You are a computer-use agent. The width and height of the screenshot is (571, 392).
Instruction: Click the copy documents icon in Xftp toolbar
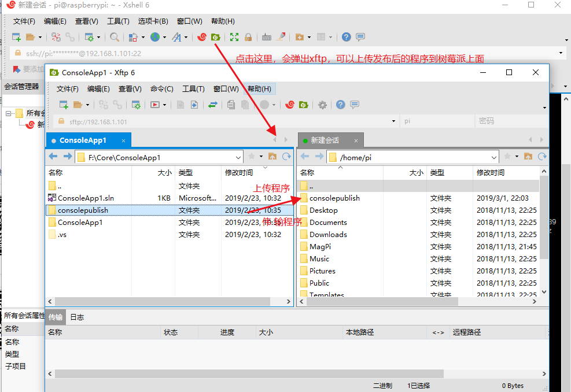coord(231,105)
